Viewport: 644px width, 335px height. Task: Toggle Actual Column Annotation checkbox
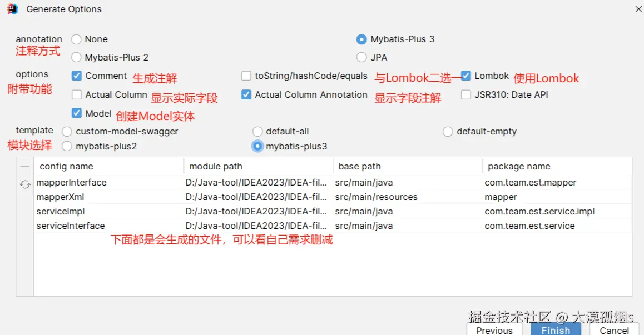click(246, 95)
